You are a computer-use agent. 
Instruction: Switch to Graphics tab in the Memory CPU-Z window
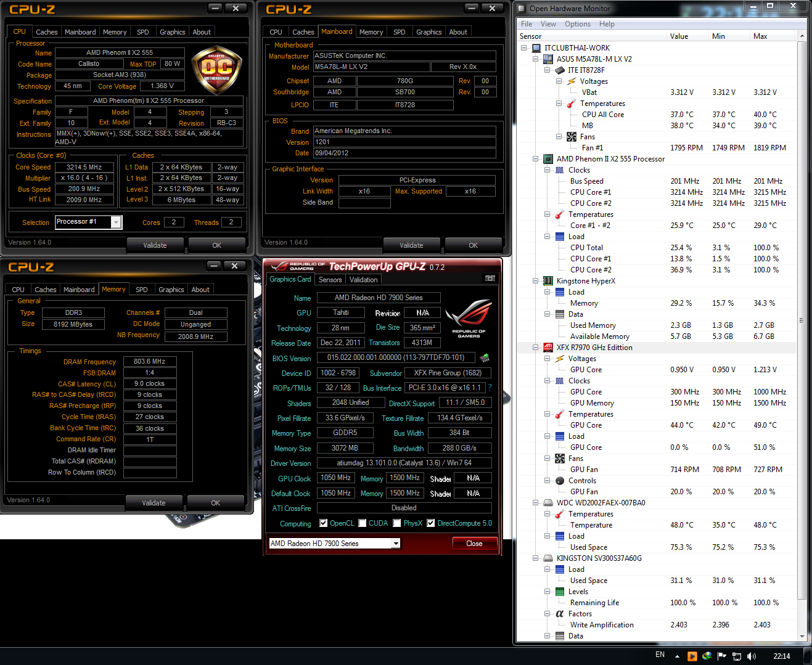[171, 290]
